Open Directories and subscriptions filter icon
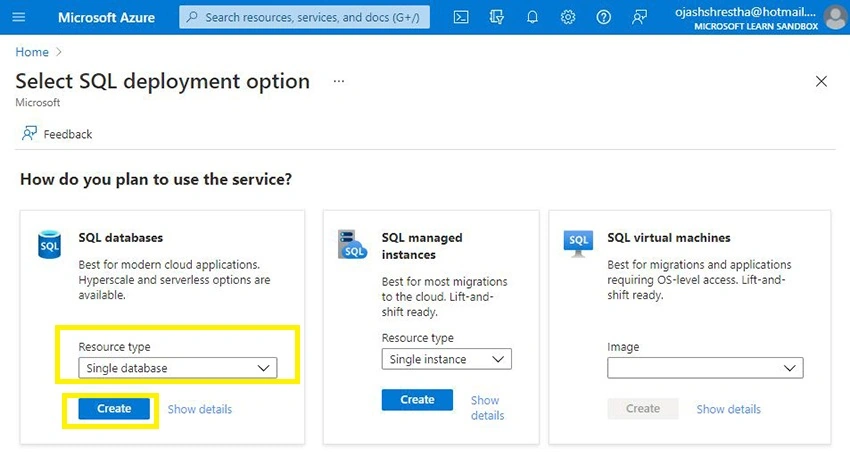This screenshot has height=474, width=850. (x=497, y=17)
